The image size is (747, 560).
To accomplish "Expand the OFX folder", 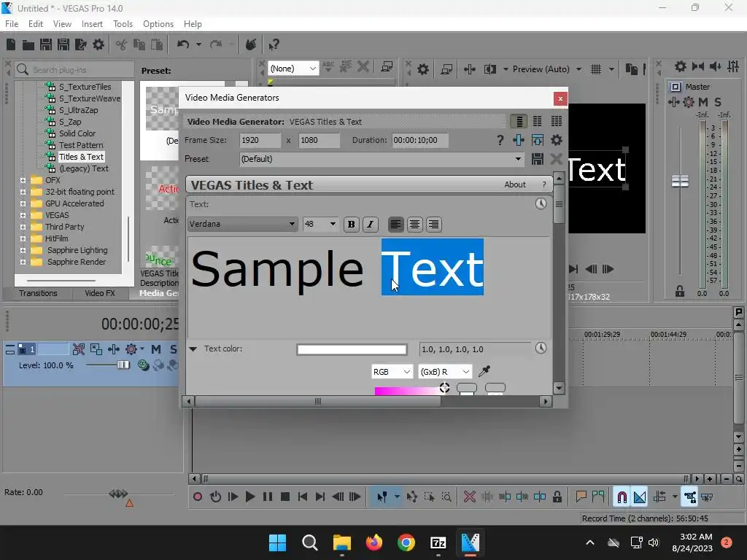I will (x=23, y=180).
